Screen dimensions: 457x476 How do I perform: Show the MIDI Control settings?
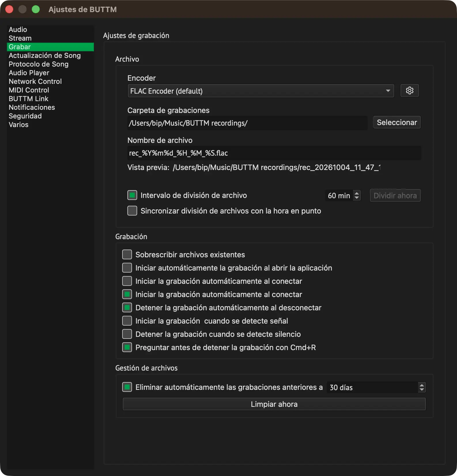pyautogui.click(x=50, y=90)
